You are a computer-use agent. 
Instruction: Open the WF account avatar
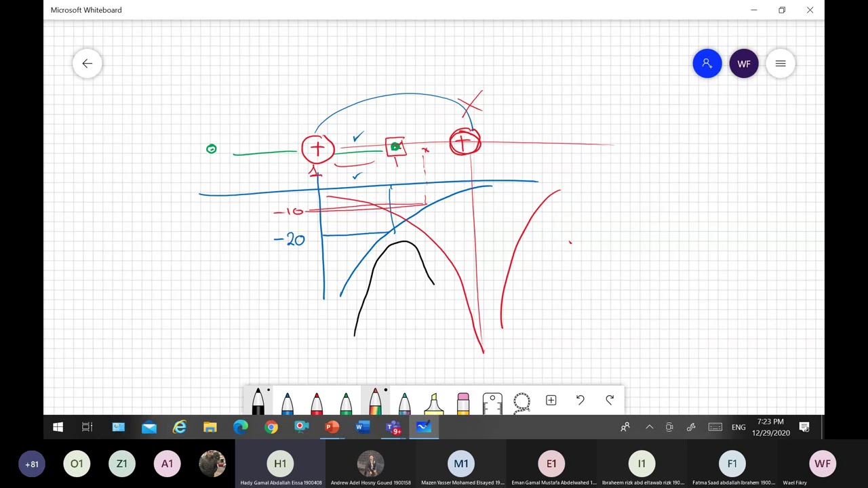744,64
